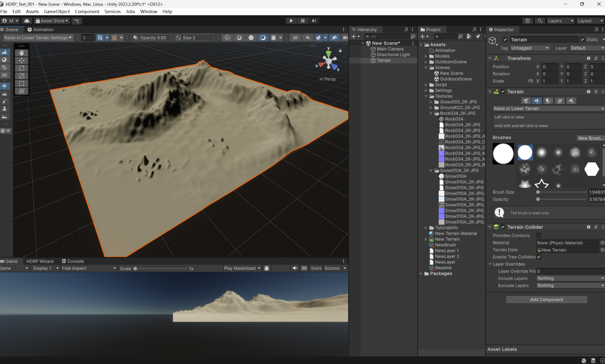Disable the Terrain component checkbox
Screen dimensions: 605x364
pyautogui.click(x=503, y=92)
